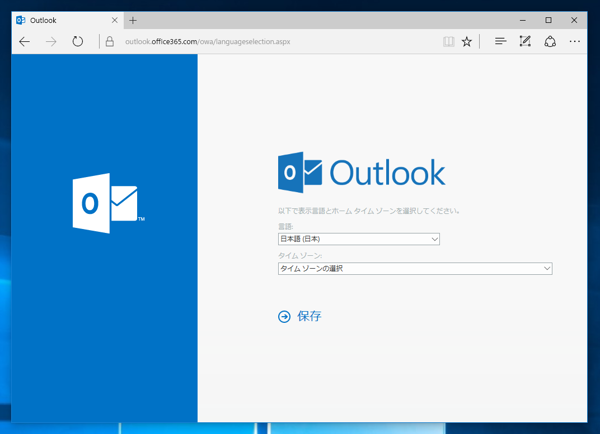
Task: Click the 言語: label text
Action: click(285, 226)
